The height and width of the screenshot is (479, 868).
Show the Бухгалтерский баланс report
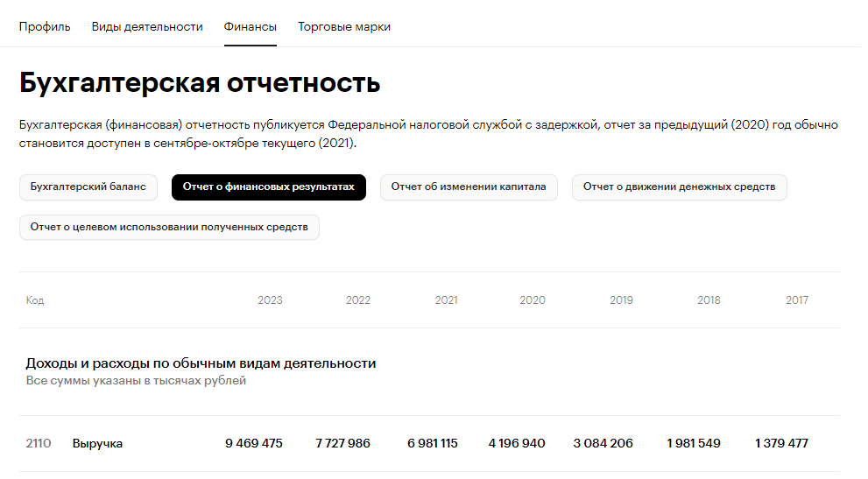(88, 187)
